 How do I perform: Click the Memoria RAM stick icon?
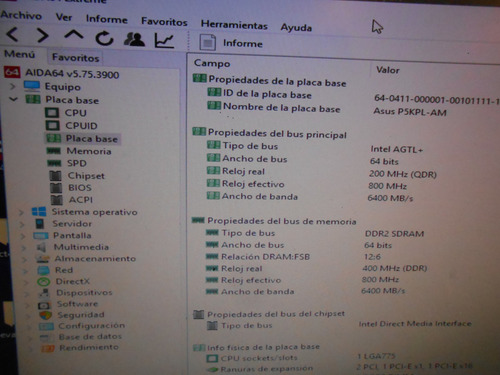53,151
